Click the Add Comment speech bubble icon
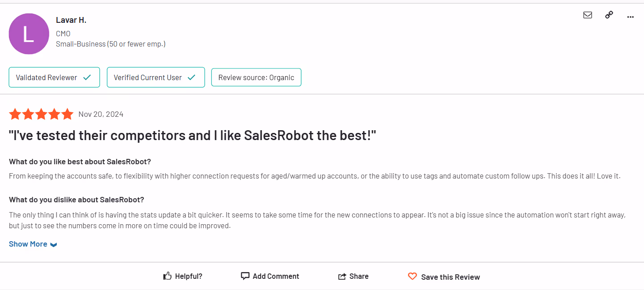644x290 pixels. point(245,276)
